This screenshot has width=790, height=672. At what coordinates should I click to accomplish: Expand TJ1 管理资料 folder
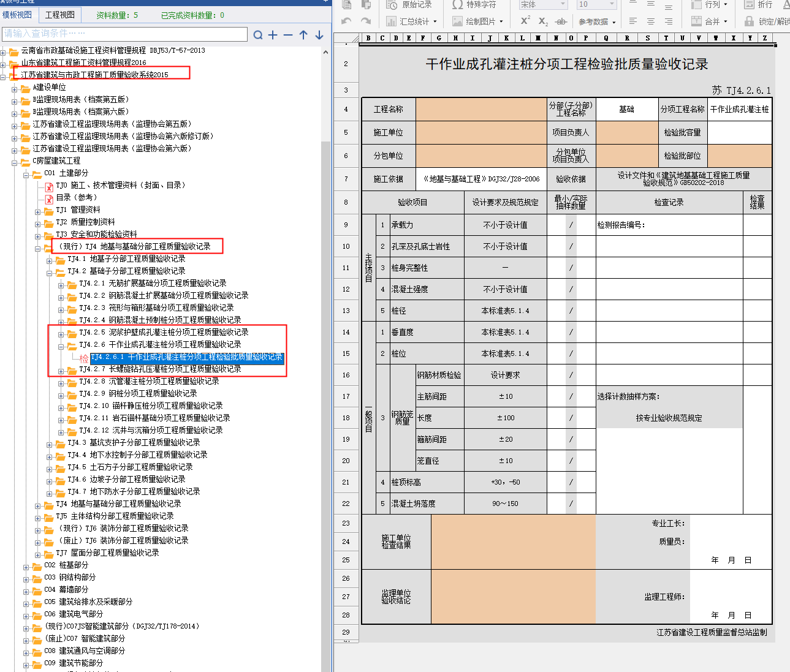click(x=38, y=211)
